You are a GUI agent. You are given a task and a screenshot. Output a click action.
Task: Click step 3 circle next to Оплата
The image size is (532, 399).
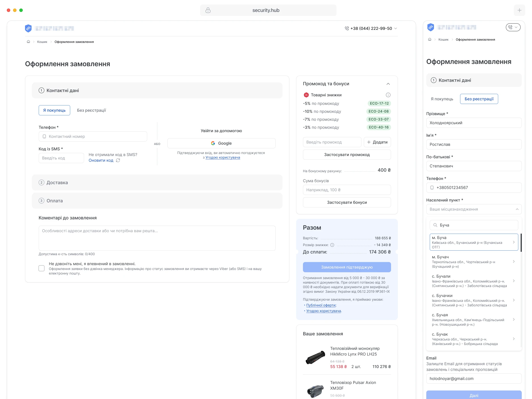click(x=41, y=201)
